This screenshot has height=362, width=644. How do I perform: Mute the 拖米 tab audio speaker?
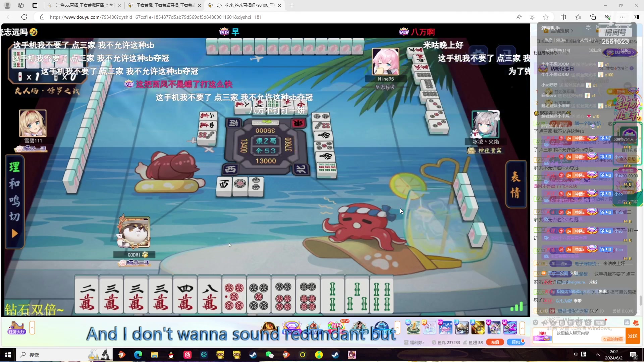click(219, 5)
